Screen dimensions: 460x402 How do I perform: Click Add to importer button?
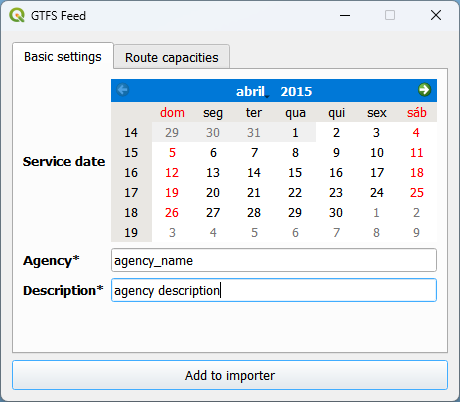click(230, 375)
